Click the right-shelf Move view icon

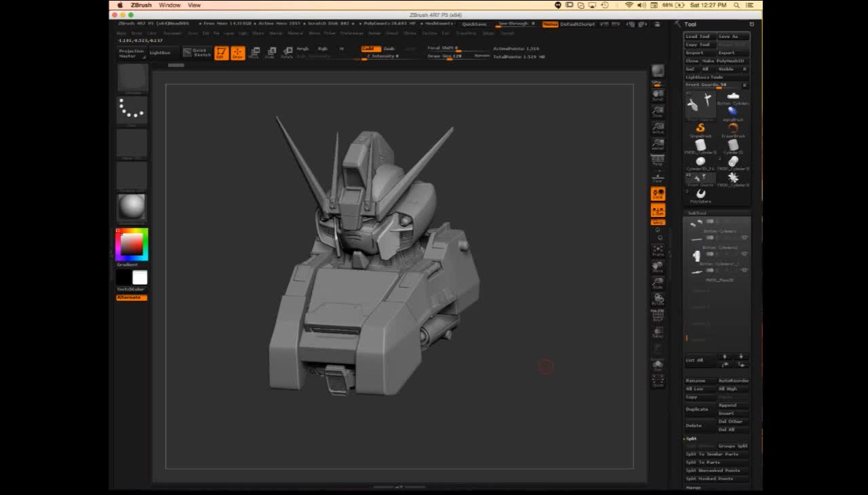(658, 266)
